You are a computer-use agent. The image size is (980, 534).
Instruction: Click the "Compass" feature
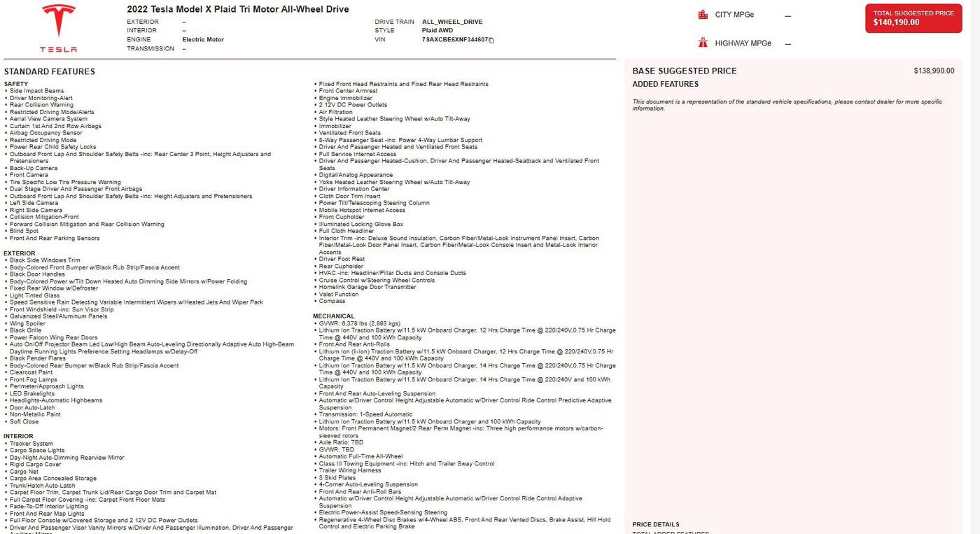tap(332, 301)
